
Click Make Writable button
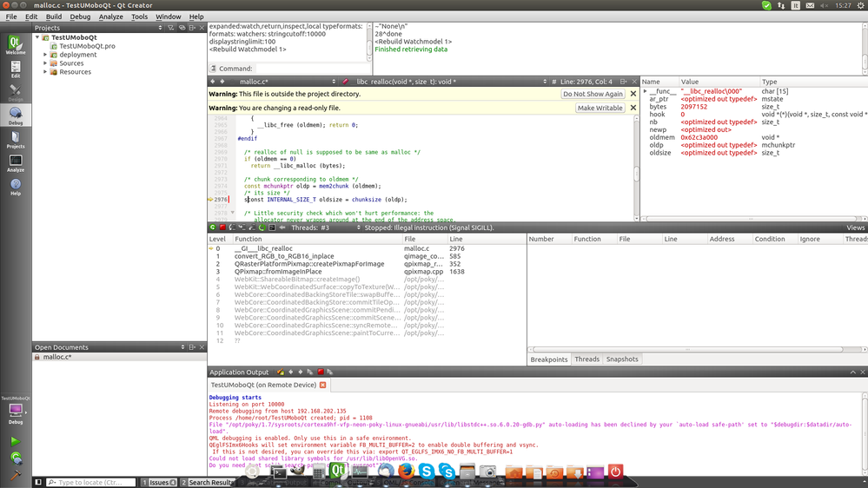pos(600,108)
